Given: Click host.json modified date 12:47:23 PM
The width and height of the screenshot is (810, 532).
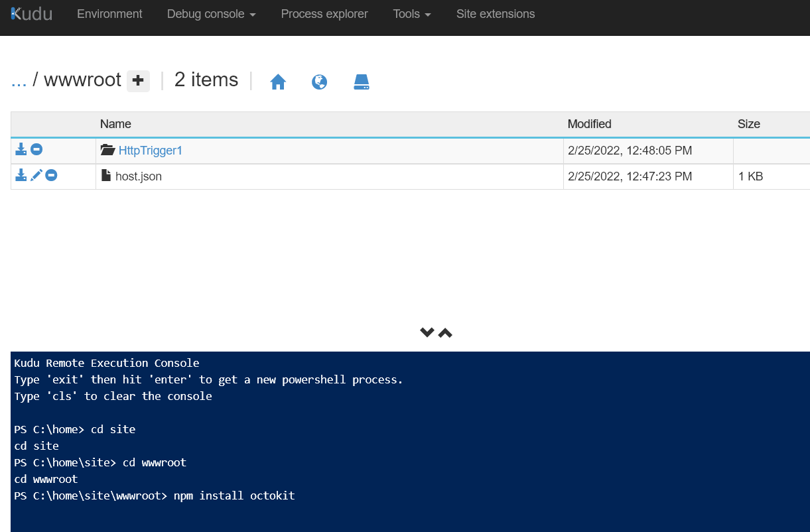Looking at the screenshot, I should tap(630, 176).
